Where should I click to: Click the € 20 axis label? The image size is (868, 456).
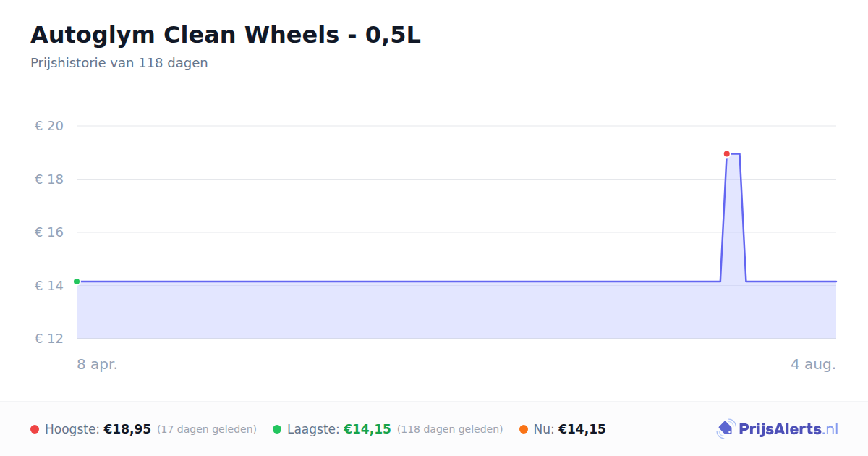pos(49,126)
